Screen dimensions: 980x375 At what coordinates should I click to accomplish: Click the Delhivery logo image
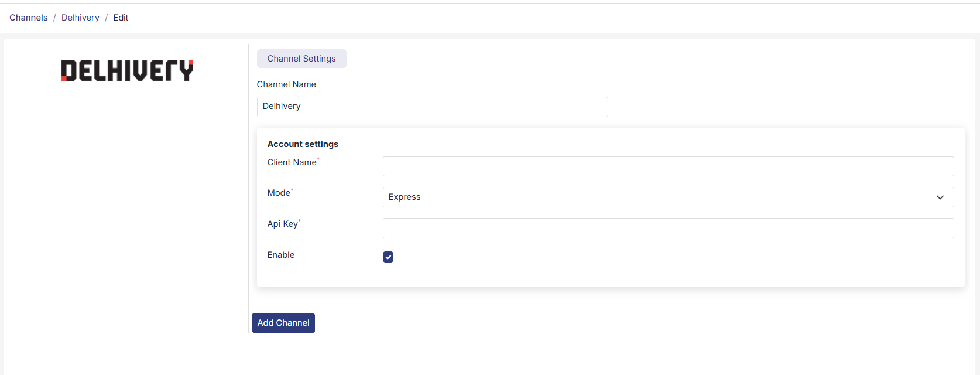pos(127,70)
